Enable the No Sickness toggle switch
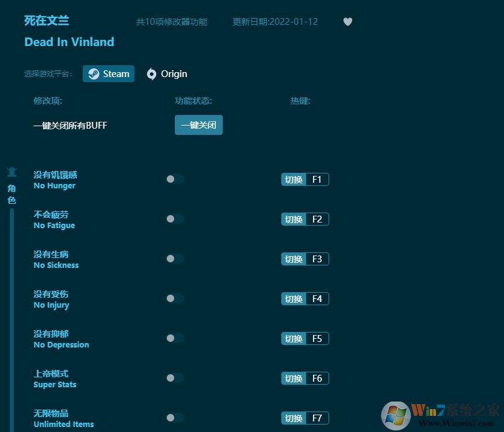Viewport: 504px width, 432px height. click(x=174, y=259)
